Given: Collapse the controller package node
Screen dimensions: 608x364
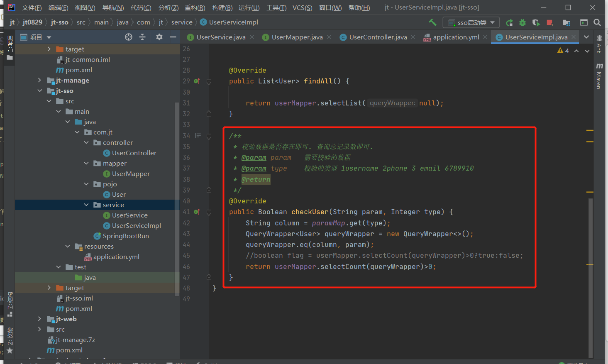Looking at the screenshot, I should coord(86,142).
